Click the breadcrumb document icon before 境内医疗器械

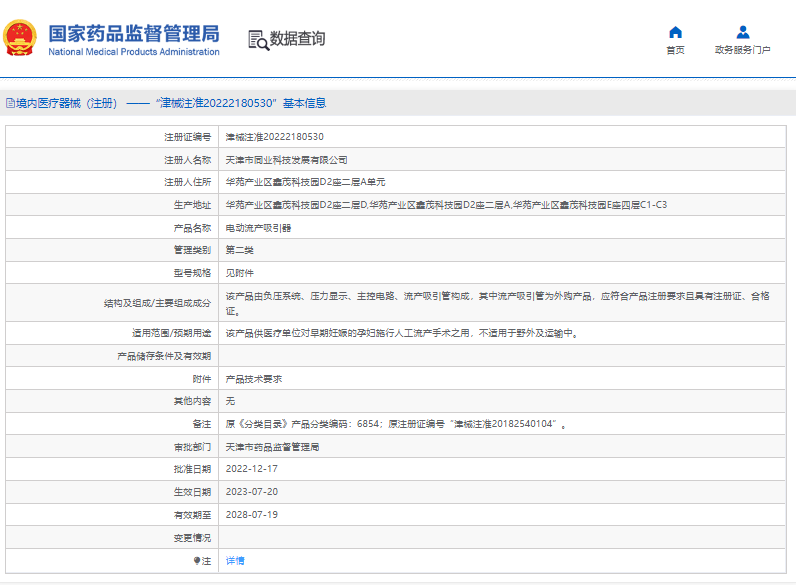tap(10, 103)
